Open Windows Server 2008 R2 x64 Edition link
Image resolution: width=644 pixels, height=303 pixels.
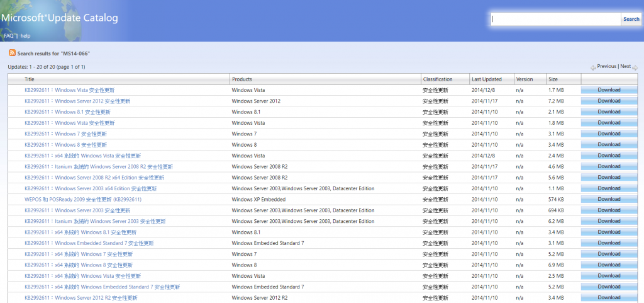tap(94, 178)
